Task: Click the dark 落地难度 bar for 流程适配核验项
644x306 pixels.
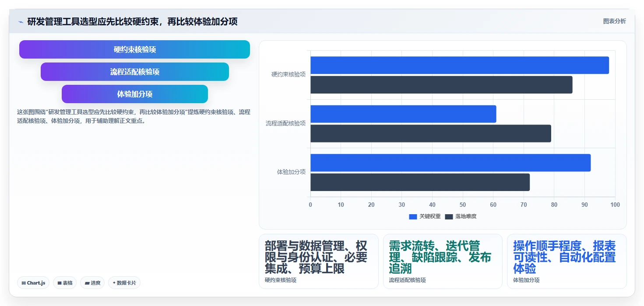Action: point(431,133)
